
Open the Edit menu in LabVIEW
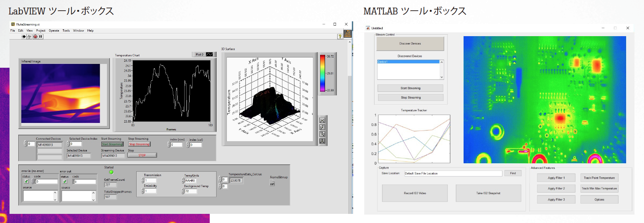pos(21,30)
